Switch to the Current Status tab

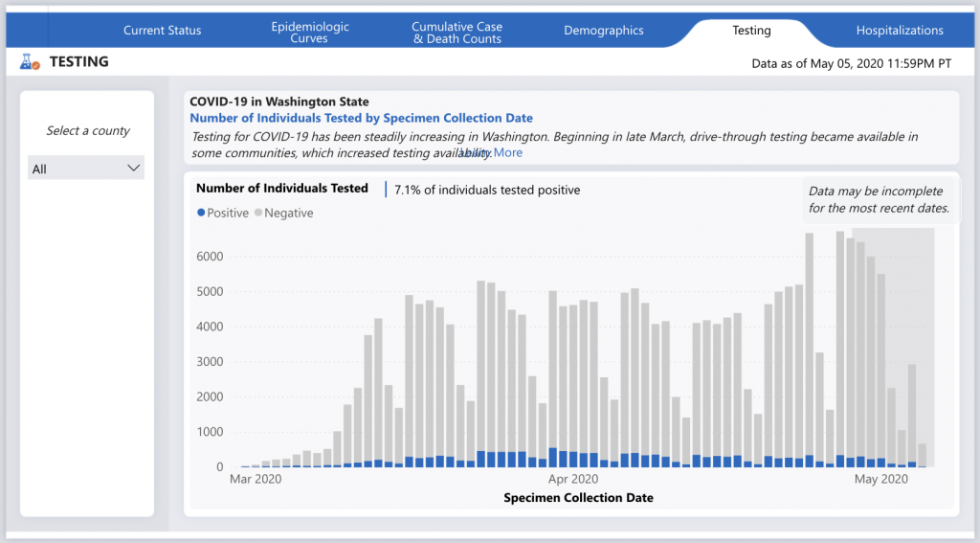[162, 31]
